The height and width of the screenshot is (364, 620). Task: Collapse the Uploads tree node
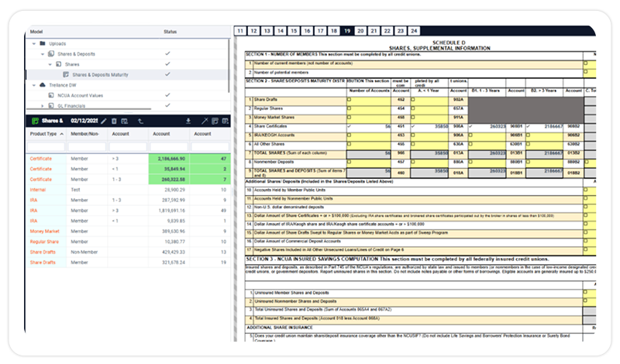(34, 43)
